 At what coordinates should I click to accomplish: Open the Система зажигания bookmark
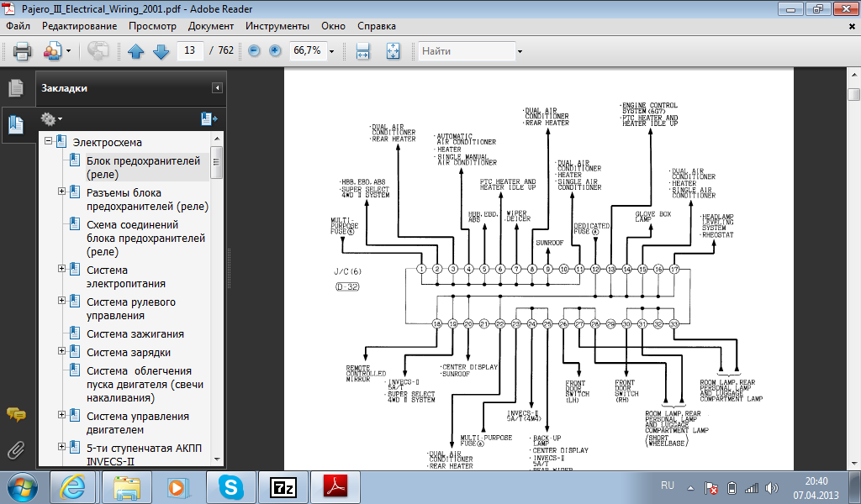click(135, 334)
